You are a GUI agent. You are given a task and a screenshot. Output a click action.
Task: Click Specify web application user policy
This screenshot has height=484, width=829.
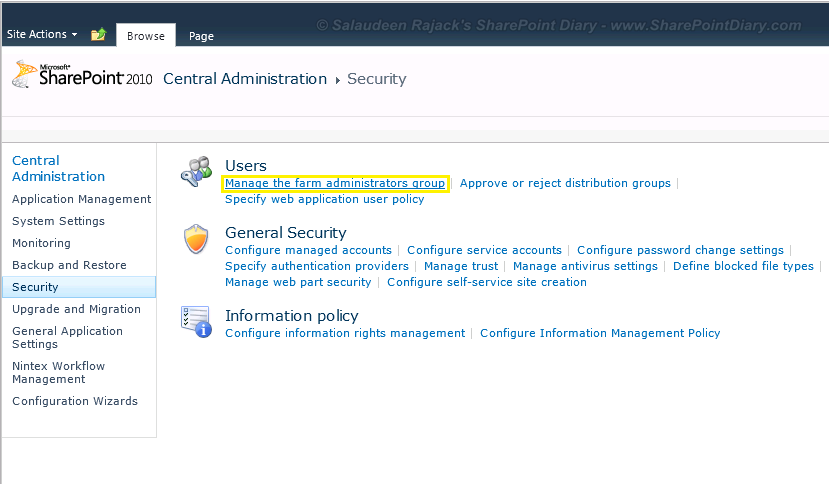(325, 199)
